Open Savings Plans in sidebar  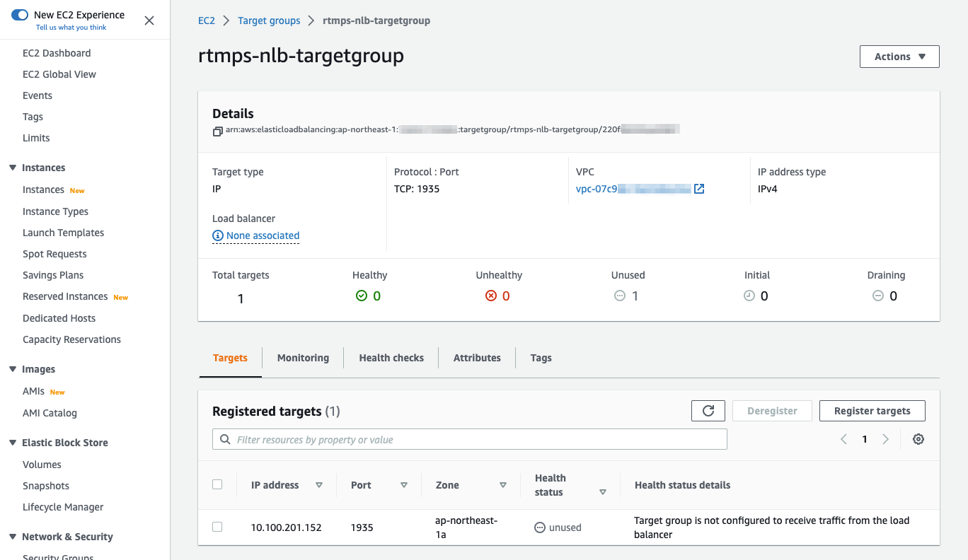[x=53, y=275]
